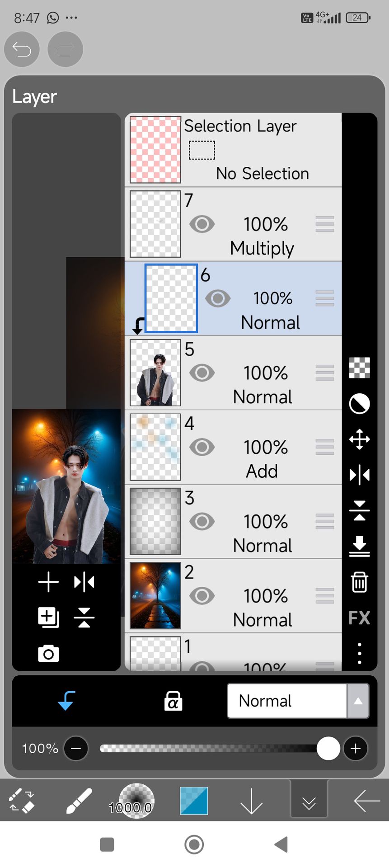Select layer 1 thumbnail
Viewport: 389px width, 868px height.
[155, 653]
